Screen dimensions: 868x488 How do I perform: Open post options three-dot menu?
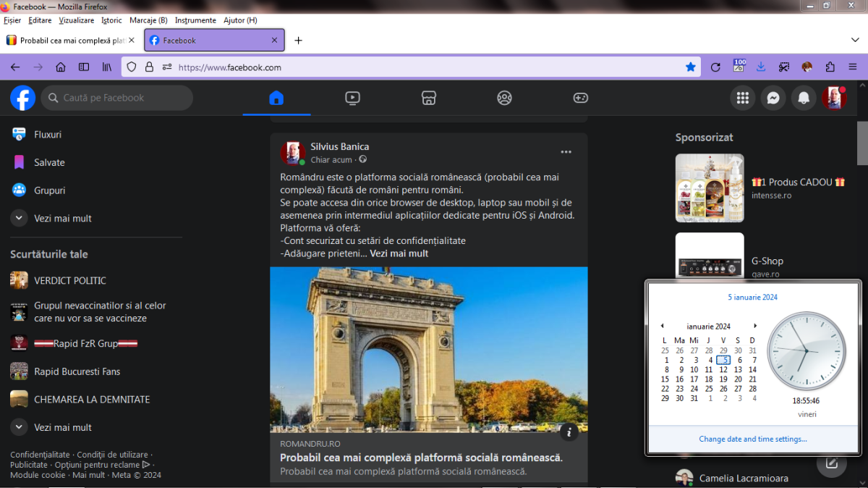point(566,152)
